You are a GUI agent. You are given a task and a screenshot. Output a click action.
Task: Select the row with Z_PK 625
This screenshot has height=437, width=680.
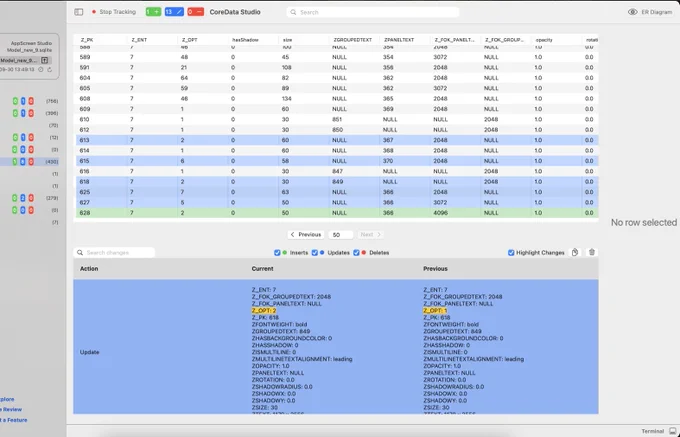point(336,192)
